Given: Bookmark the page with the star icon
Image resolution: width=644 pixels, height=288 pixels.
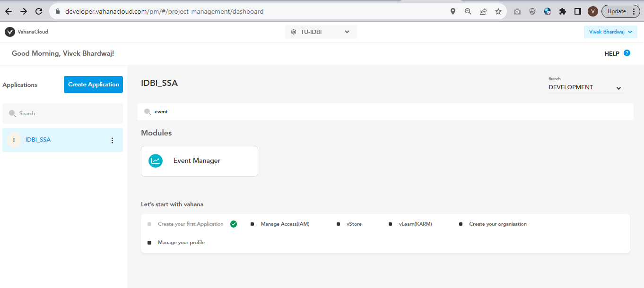Looking at the screenshot, I should coord(498,11).
